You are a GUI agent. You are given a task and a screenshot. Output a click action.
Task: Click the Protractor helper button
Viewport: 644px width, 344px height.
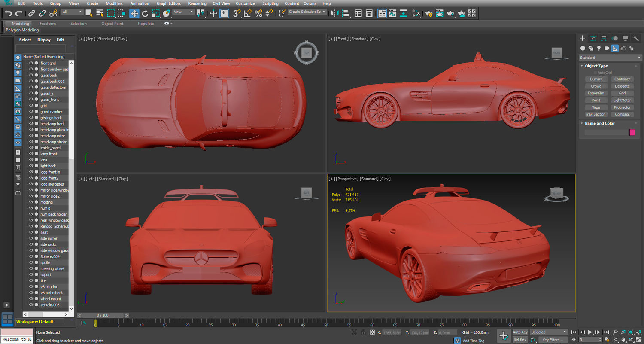pyautogui.click(x=622, y=107)
